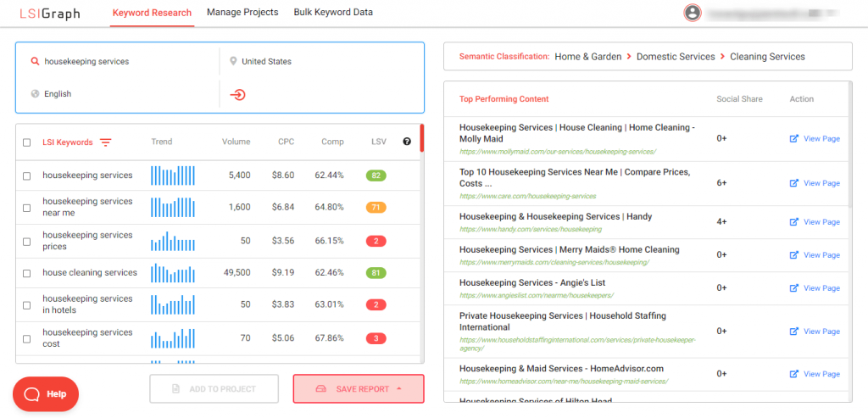
Task: Check housekeeping services near me row
Action: pos(26,209)
